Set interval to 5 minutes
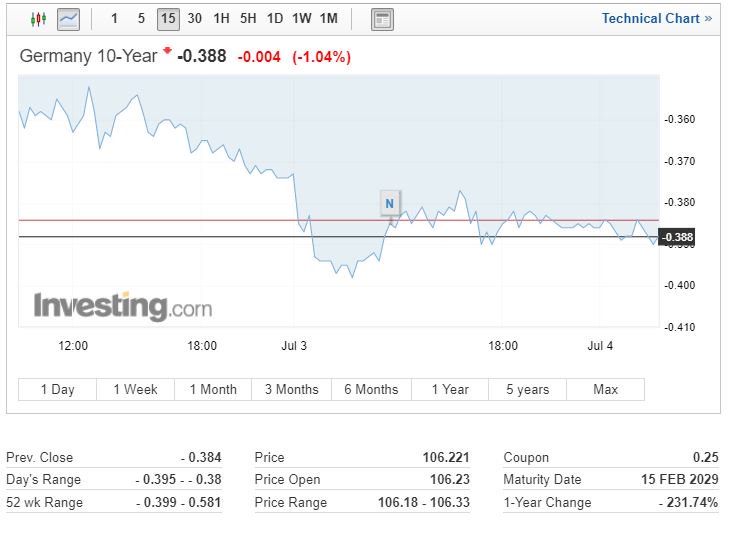 [141, 18]
